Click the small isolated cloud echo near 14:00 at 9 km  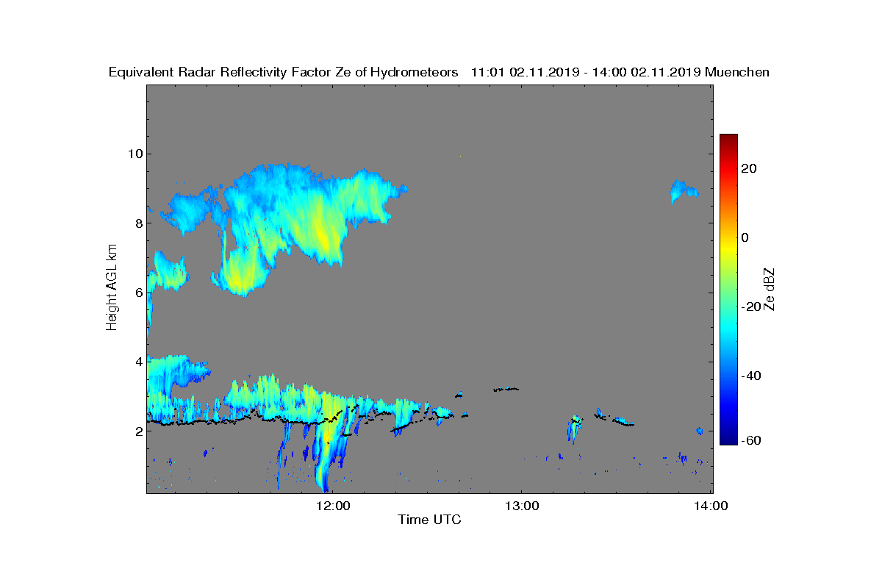[x=683, y=191]
